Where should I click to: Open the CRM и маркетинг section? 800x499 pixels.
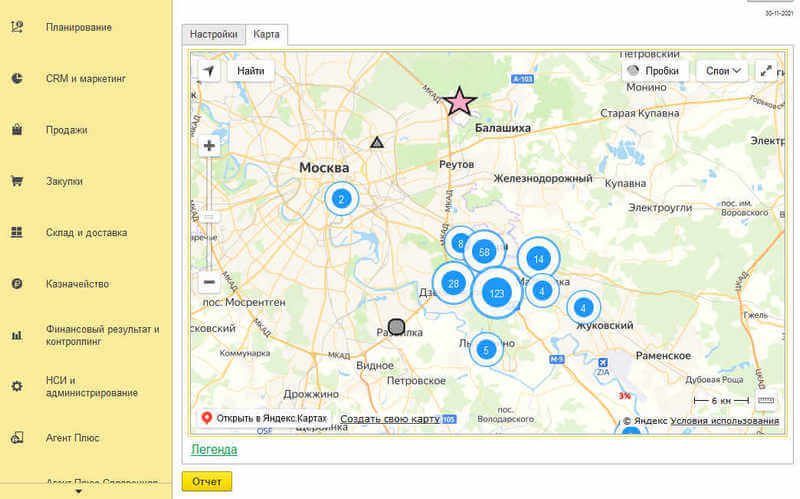click(85, 78)
